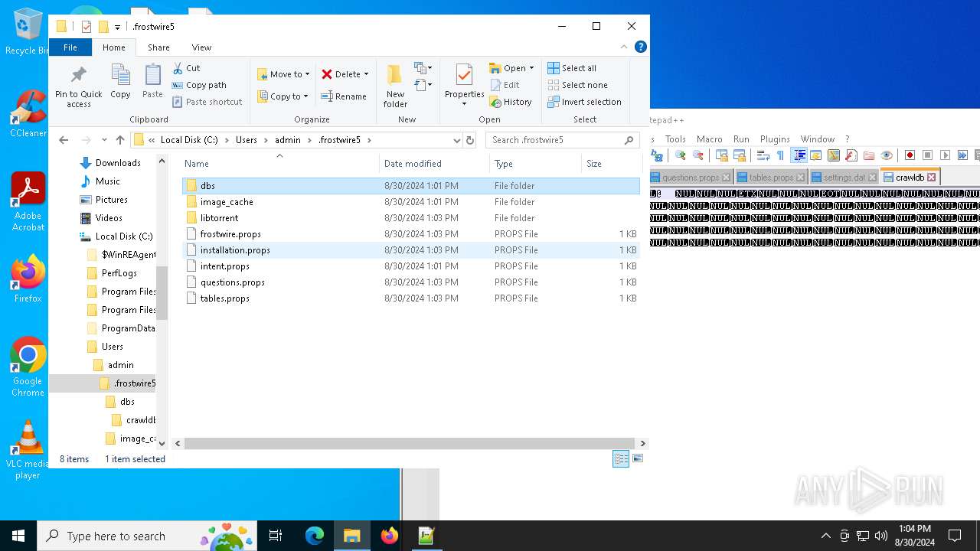
Task: Open the Notepad++ Run menu
Action: tap(741, 139)
